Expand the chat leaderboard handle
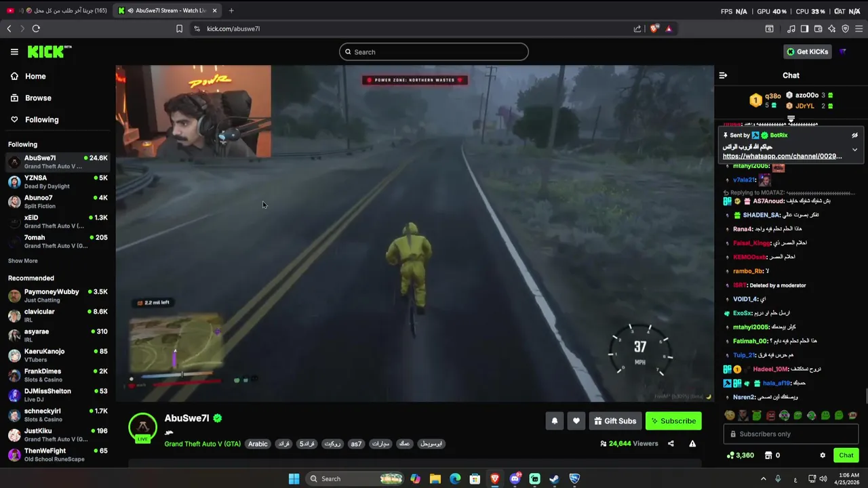Screen dimensions: 868x488 coord(791,119)
